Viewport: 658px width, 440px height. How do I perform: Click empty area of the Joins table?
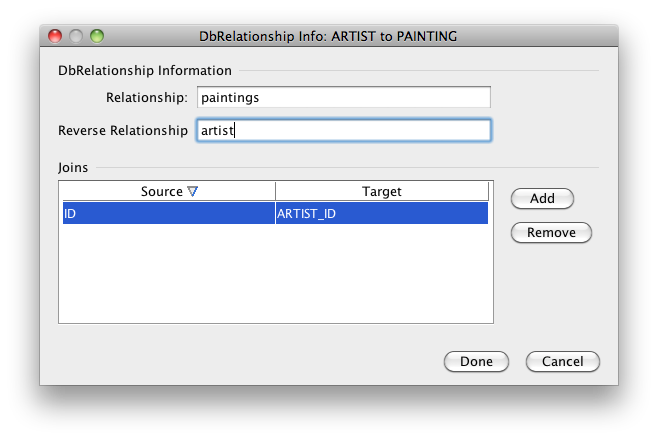pos(275,275)
